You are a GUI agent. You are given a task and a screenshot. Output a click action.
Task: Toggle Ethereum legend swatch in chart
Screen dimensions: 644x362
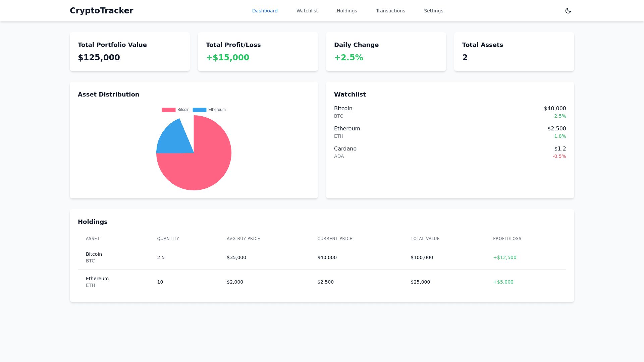tap(200, 110)
